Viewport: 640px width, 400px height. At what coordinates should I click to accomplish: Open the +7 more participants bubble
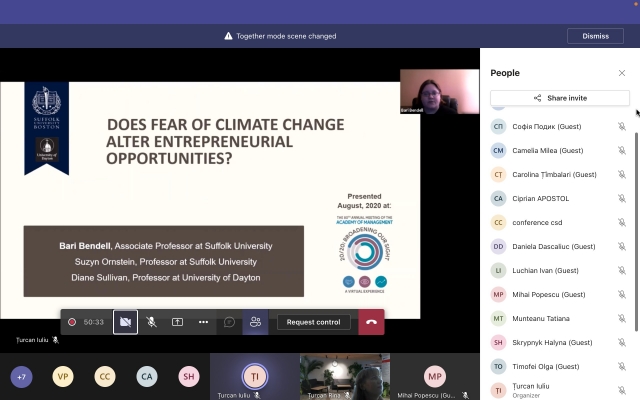[x=21, y=376]
